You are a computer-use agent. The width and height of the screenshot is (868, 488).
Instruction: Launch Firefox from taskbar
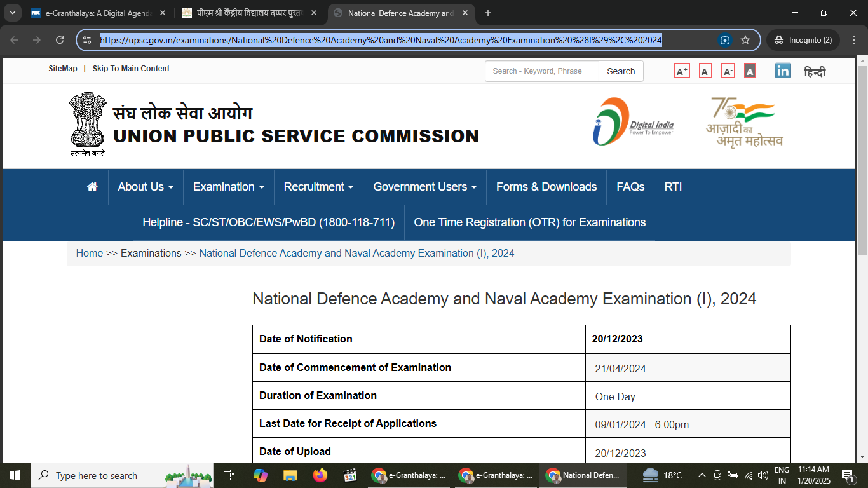[x=320, y=475]
